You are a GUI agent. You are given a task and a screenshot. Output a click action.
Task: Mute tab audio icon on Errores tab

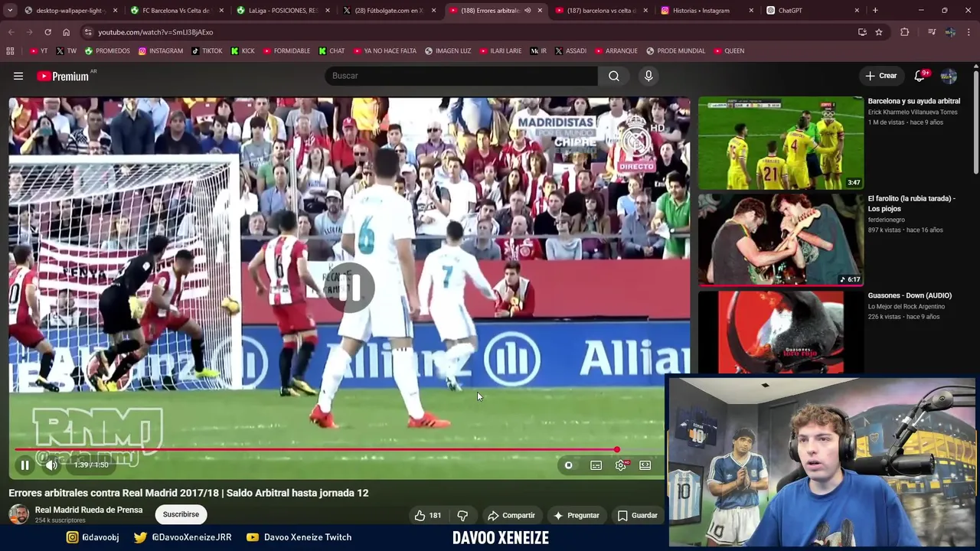528,11
